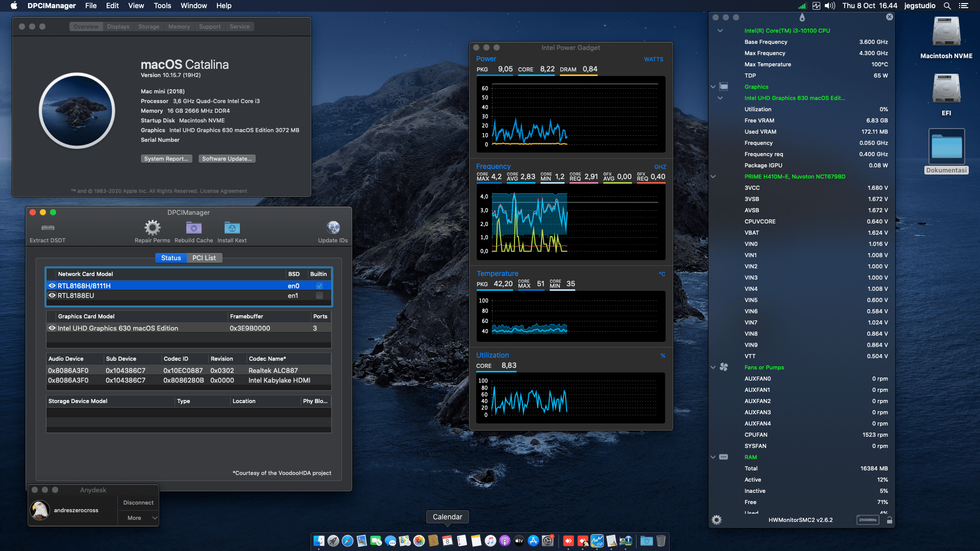Toggle visibility eye for RTL8168H/8111H network card
Viewport: 980px width, 551px height.
pyautogui.click(x=52, y=286)
